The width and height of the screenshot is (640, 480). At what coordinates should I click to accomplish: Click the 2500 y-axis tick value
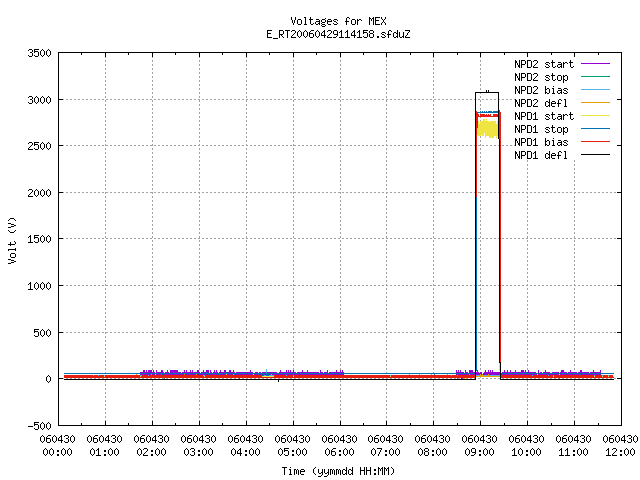tap(40, 146)
